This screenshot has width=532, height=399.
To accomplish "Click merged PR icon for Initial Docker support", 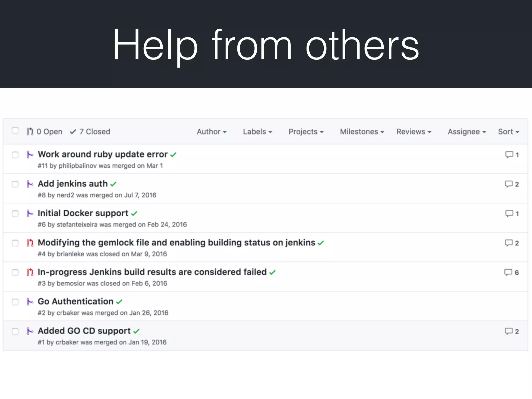I will [x=30, y=214].
